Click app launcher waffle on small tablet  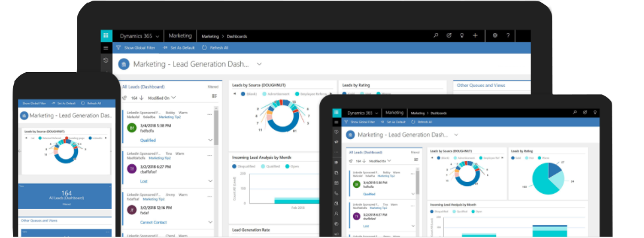pos(337,113)
